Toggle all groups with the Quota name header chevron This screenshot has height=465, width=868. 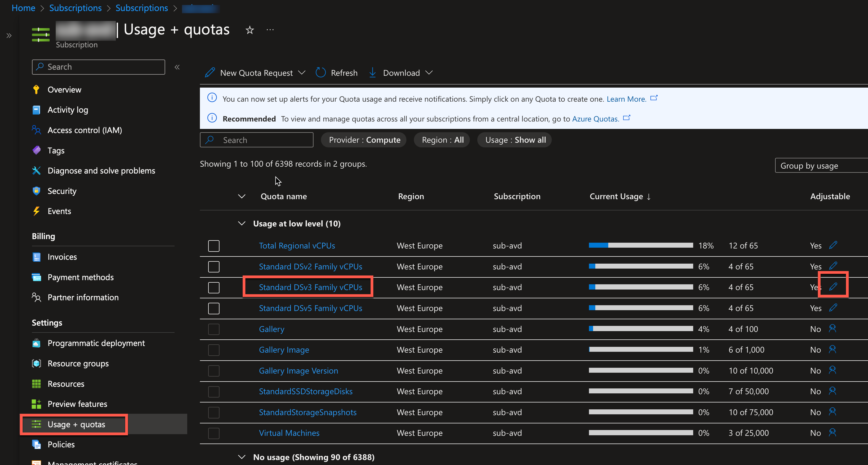click(241, 196)
